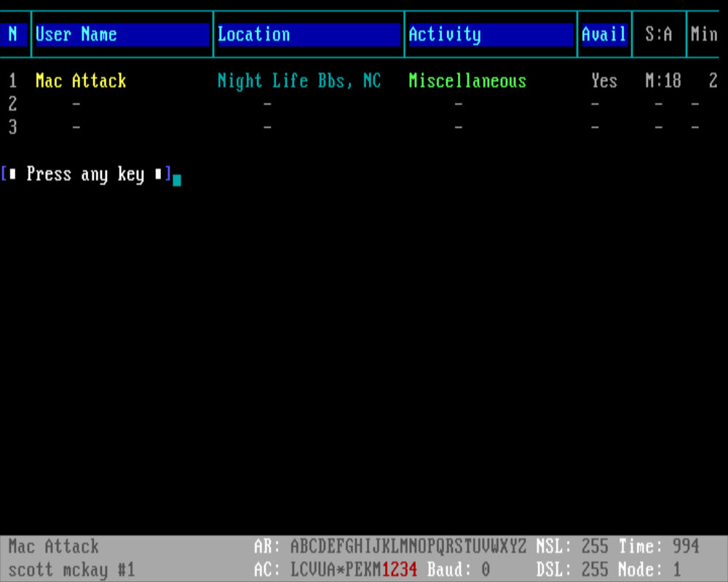Click the 'Activity' column header

(x=445, y=34)
